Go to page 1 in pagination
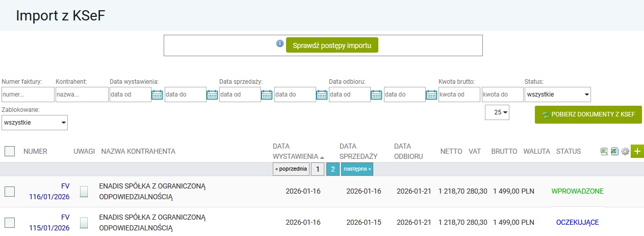 [317, 169]
